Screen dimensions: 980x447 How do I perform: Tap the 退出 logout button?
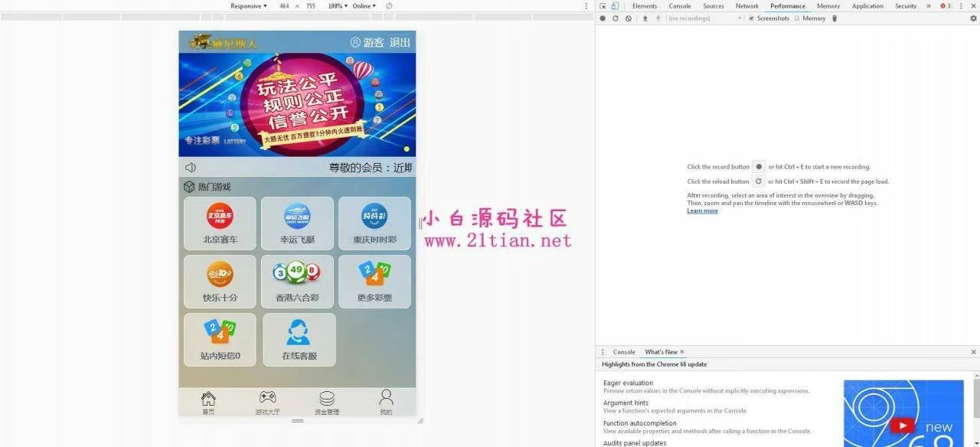pyautogui.click(x=400, y=43)
